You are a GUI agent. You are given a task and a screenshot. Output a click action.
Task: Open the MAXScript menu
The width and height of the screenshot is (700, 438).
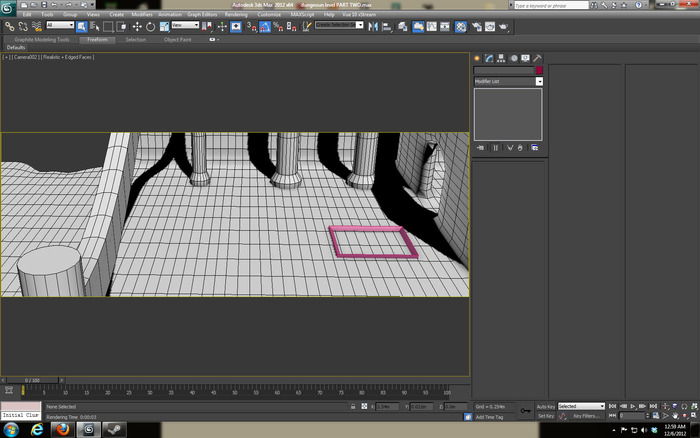point(302,14)
